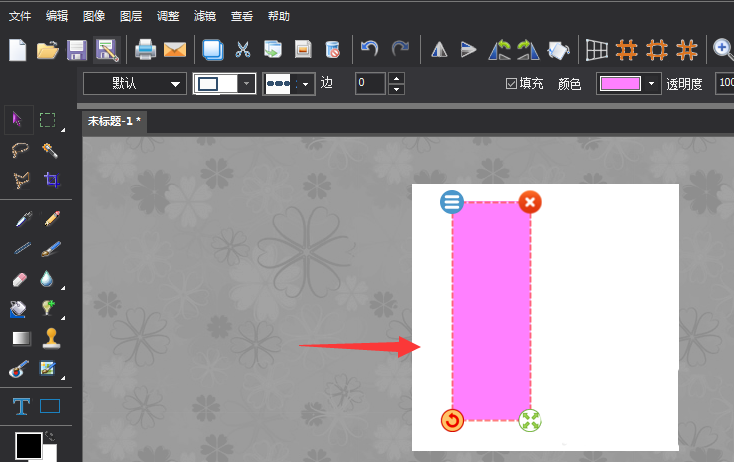734x462 pixels.
Task: Select the clone stamp tool
Action: 51,338
